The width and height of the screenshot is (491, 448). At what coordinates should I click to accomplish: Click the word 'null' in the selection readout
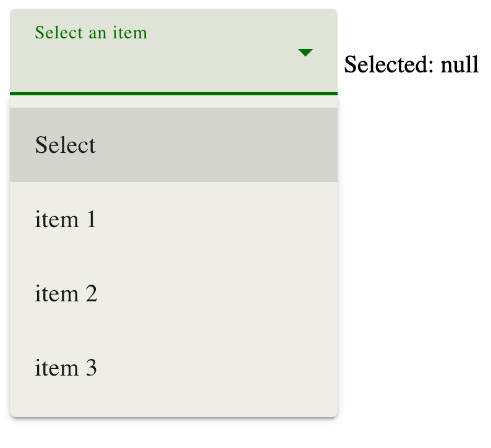(x=459, y=64)
